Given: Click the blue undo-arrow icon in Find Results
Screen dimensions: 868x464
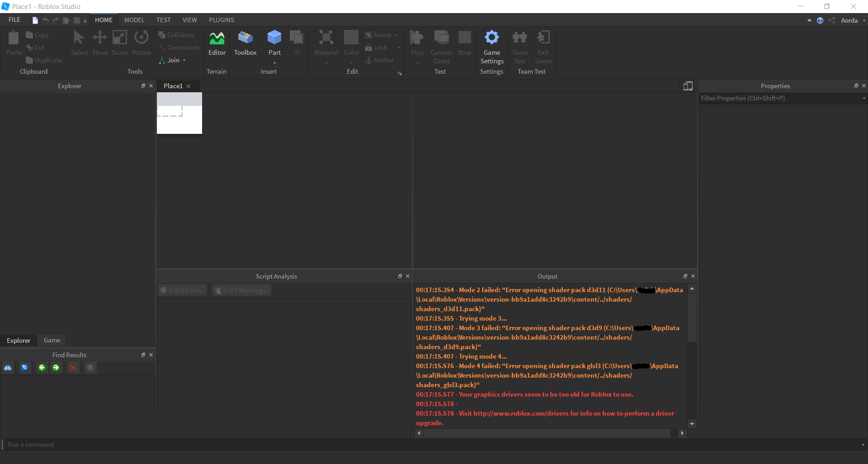Looking at the screenshot, I should 25,368.
